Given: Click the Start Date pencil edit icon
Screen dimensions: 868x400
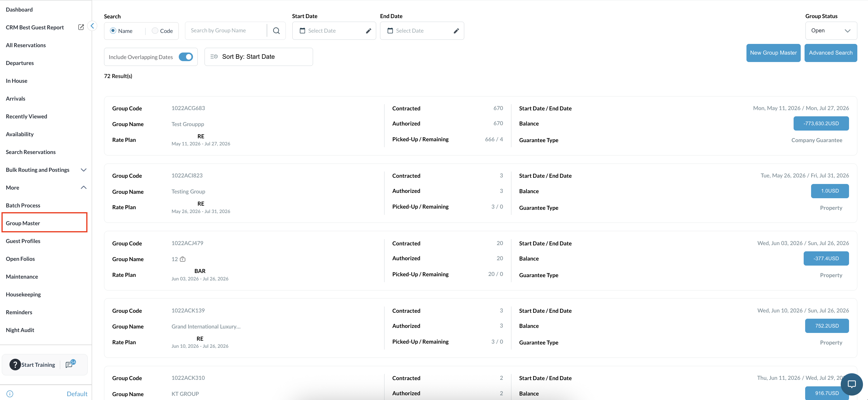Looking at the screenshot, I should pos(368,31).
